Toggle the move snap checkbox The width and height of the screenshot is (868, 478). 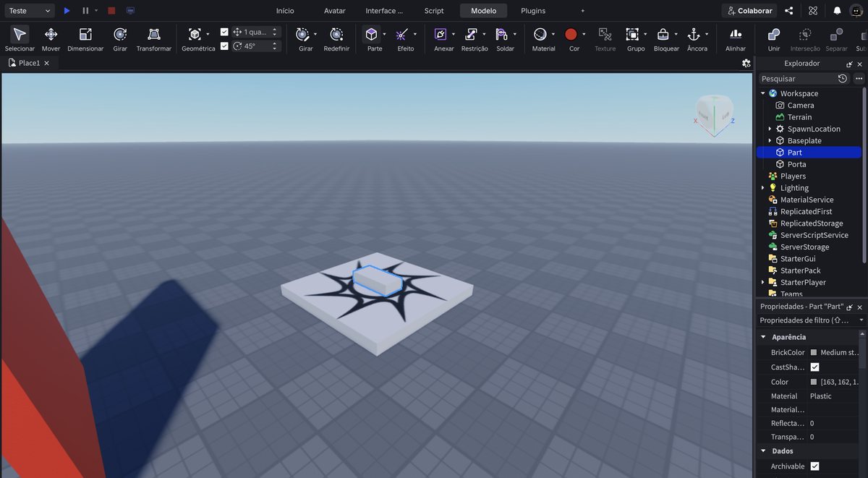pos(224,32)
